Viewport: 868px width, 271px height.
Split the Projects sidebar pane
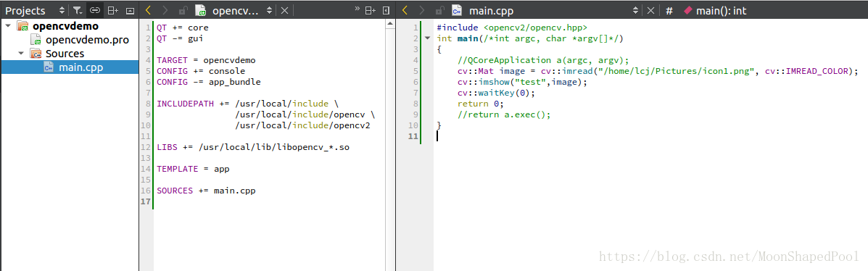click(113, 11)
